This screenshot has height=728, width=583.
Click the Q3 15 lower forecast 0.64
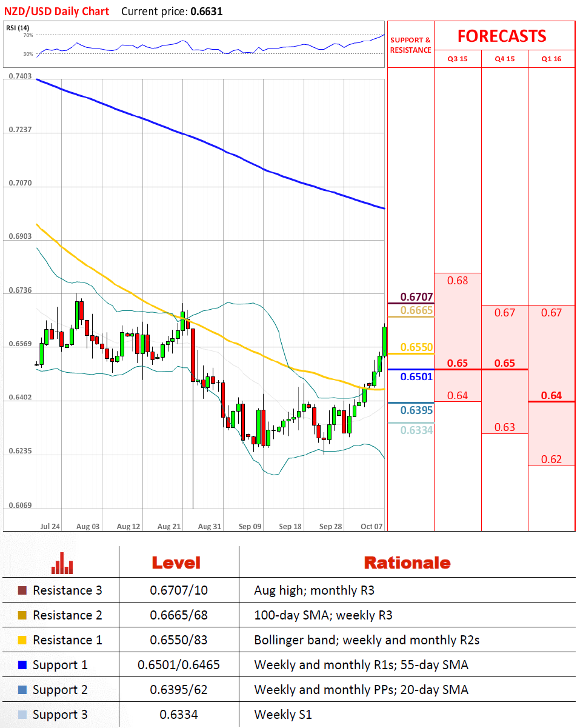point(458,395)
